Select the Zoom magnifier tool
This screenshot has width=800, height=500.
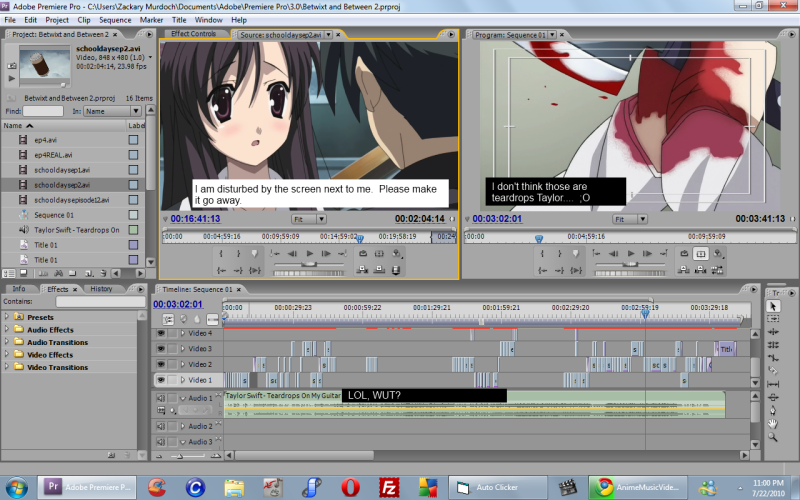pyautogui.click(x=772, y=437)
